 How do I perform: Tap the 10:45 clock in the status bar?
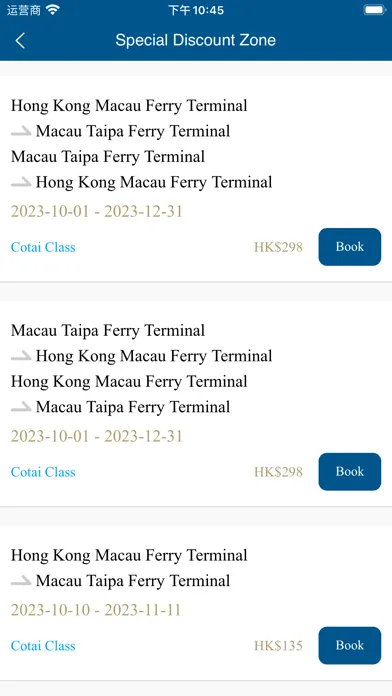(x=196, y=10)
